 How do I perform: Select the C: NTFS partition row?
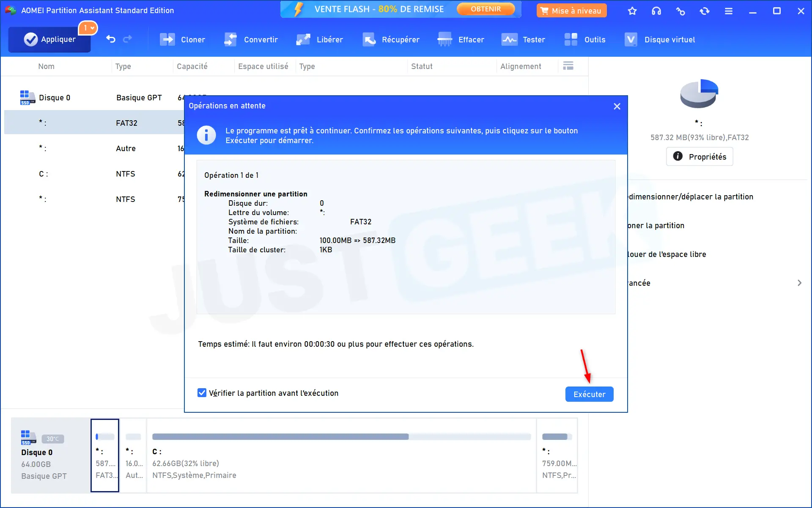pos(94,174)
